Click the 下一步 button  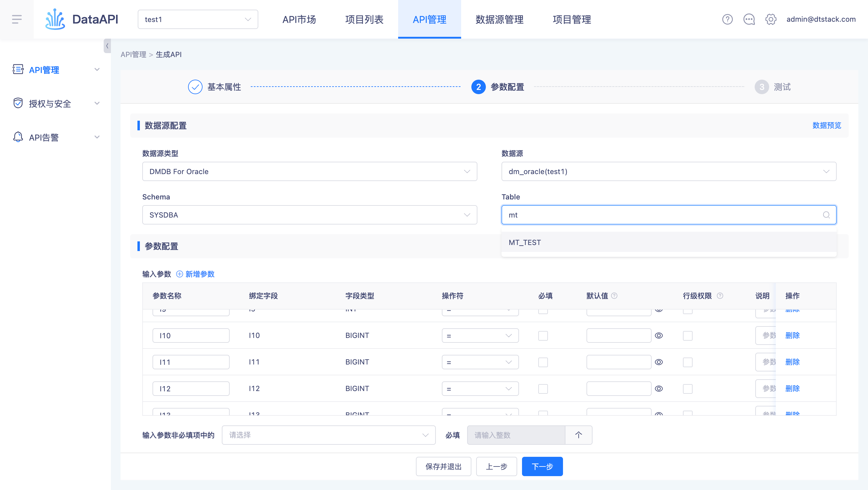pos(542,466)
